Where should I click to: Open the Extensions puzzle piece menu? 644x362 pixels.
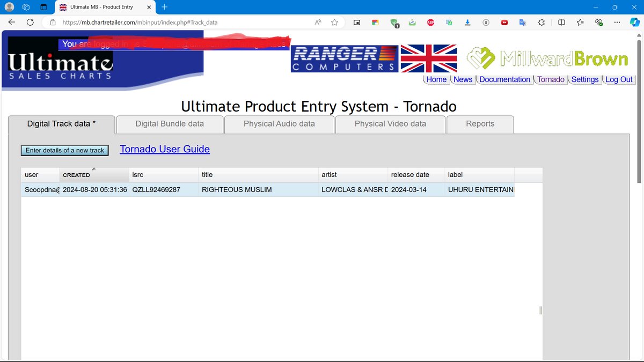(541, 23)
